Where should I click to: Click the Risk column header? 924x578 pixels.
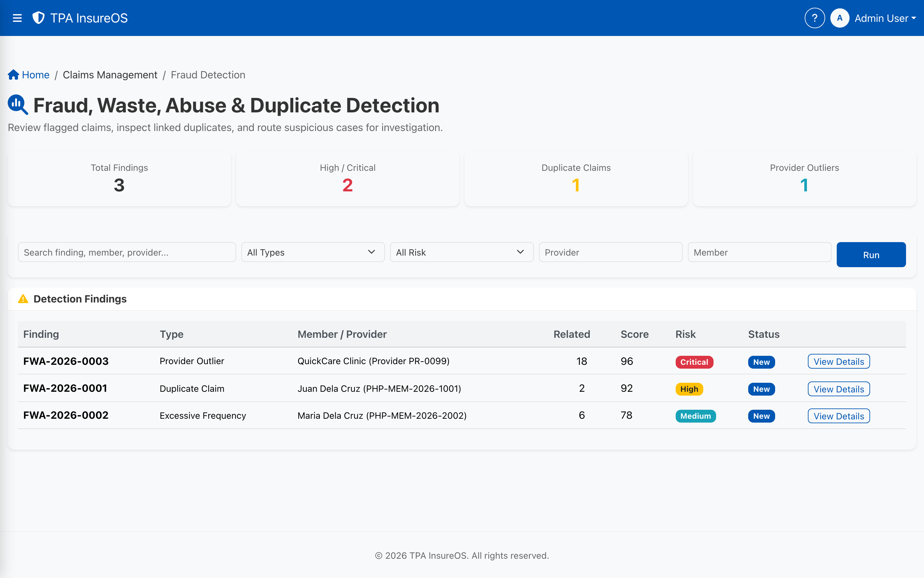(x=685, y=334)
